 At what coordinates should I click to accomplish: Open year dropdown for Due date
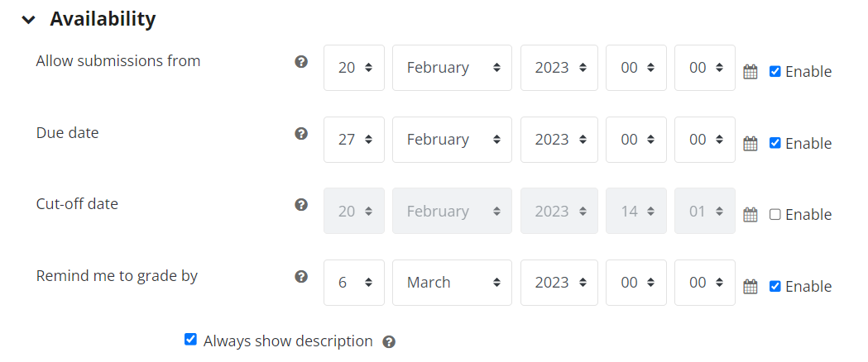coord(559,140)
